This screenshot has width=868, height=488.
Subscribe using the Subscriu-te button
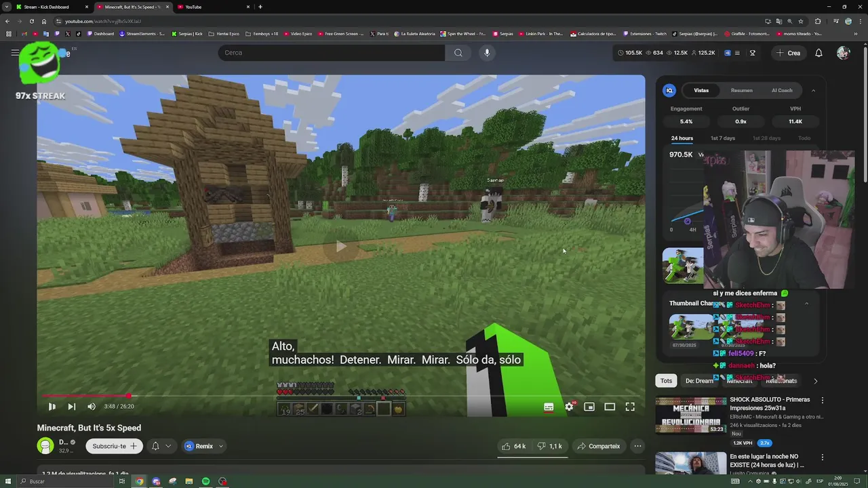[x=115, y=446]
